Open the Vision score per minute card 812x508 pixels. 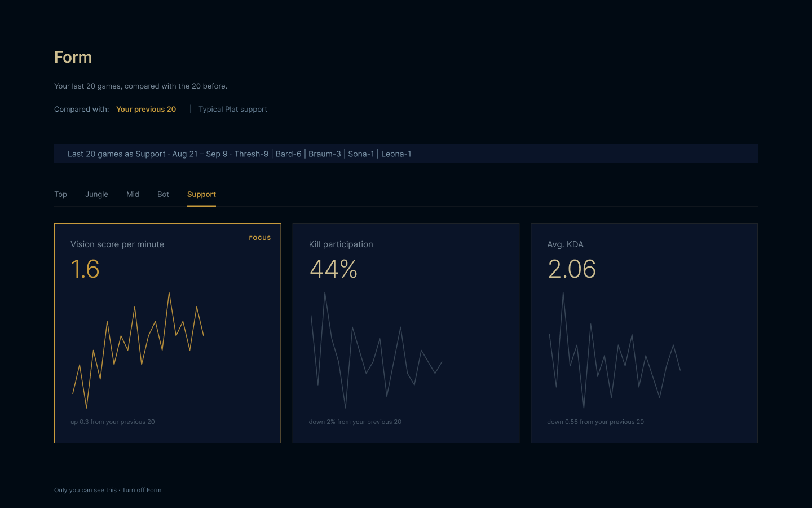[x=167, y=333]
